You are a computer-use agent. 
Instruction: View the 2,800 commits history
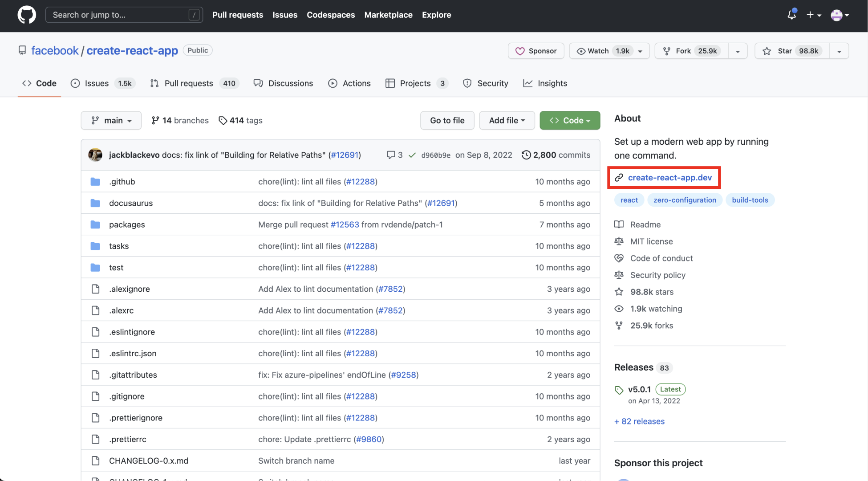[x=556, y=155]
